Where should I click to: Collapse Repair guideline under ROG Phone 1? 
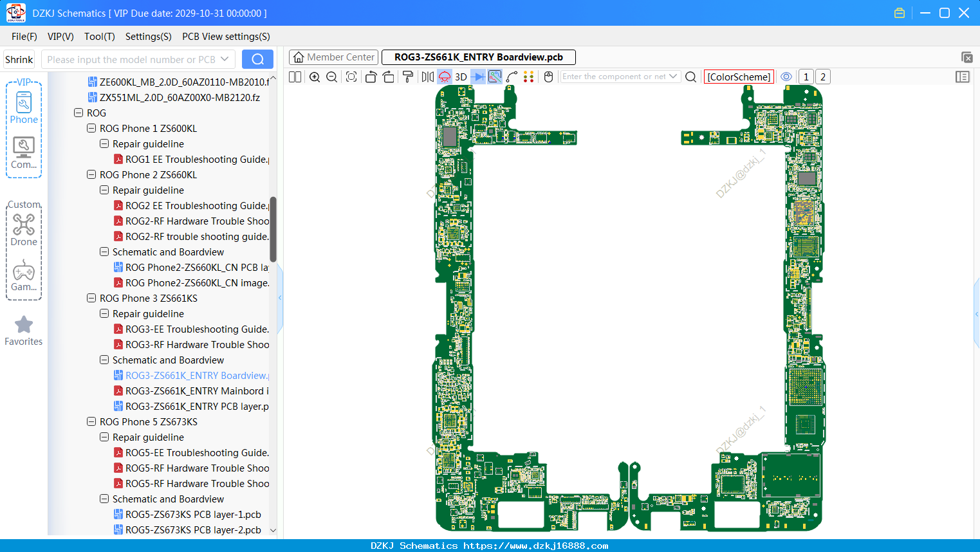pos(104,143)
